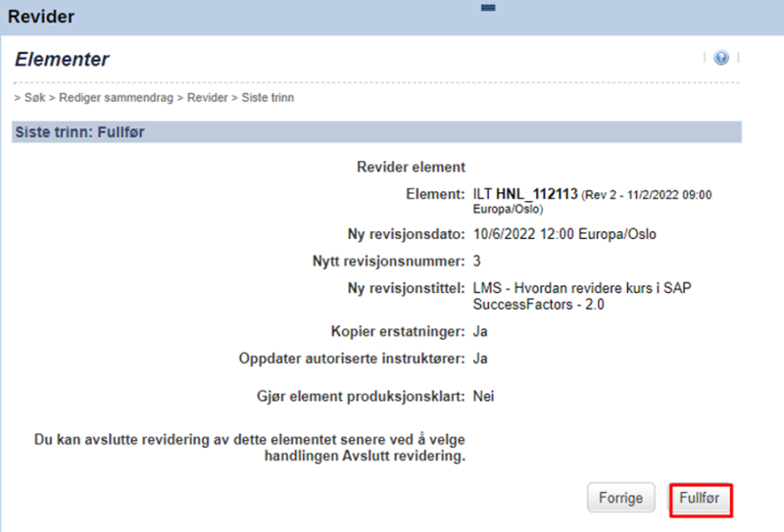The width and height of the screenshot is (784, 532).
Task: Click the Nei value for Gjør element produksjonsklart
Action: pos(483,396)
